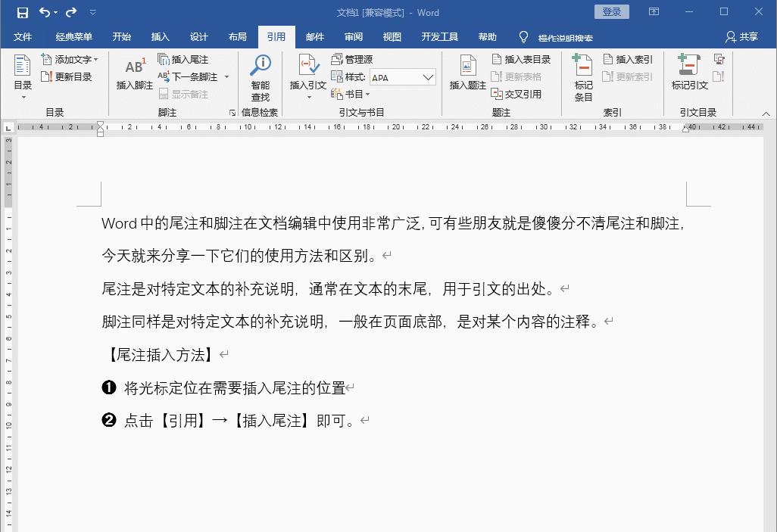Viewport: 777px width, 532px height.
Task: Click in the line 将光标定位在需要插入尾注的位置
Action: [x=235, y=388]
